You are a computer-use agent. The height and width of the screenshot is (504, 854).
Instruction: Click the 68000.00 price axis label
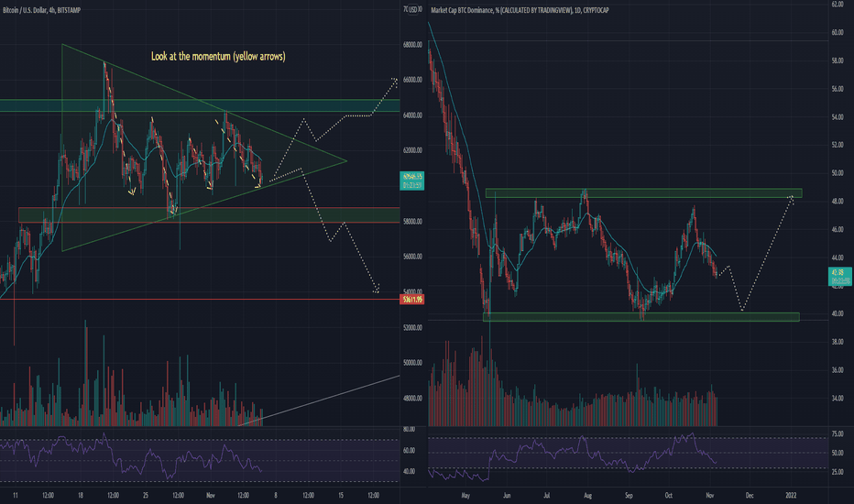coord(412,45)
